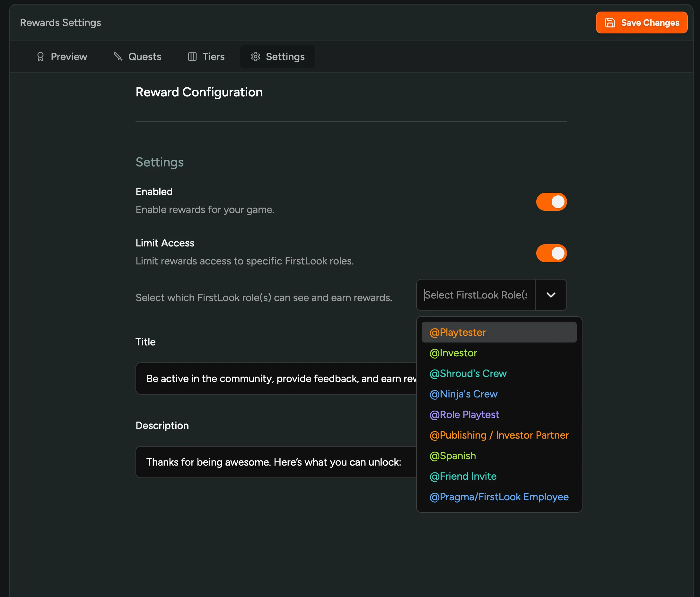Choose @Investor from the role list

pyautogui.click(x=453, y=353)
